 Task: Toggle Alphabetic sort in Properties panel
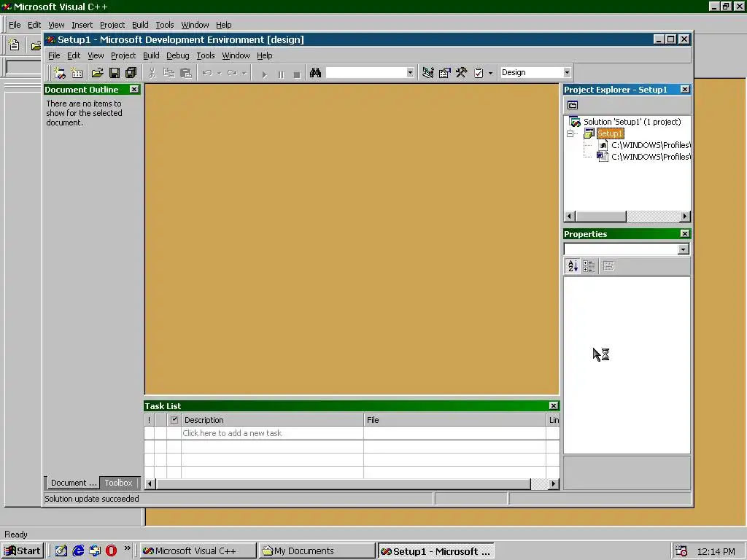pyautogui.click(x=573, y=265)
